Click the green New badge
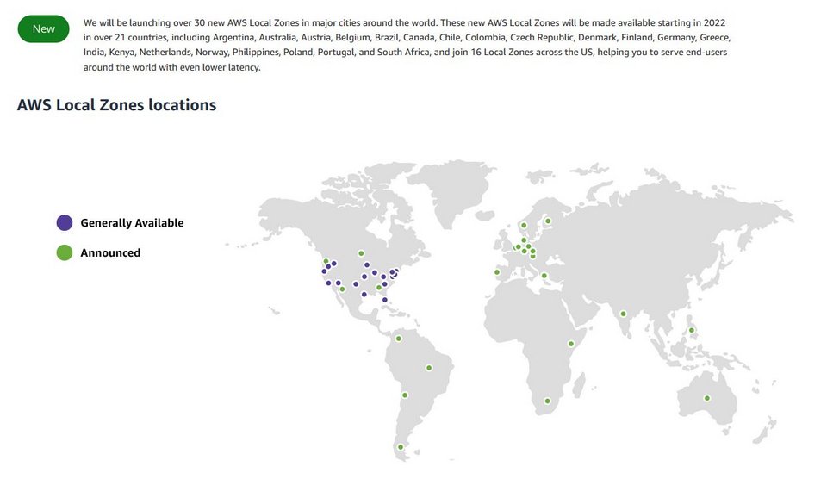Image resolution: width=827 pixels, height=504 pixels. [44, 28]
